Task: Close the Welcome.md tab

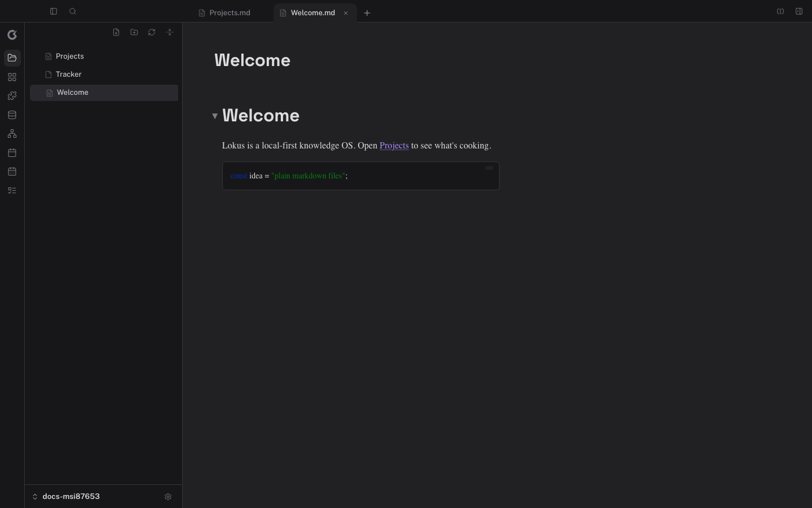Action: pos(346,13)
